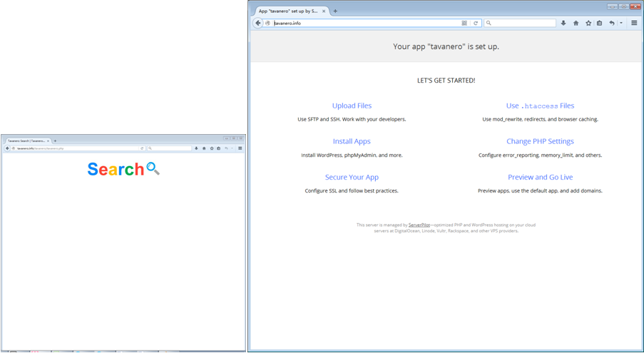Click the home icon in the Tavanero Search window
644x353 pixels.
pos(204,148)
